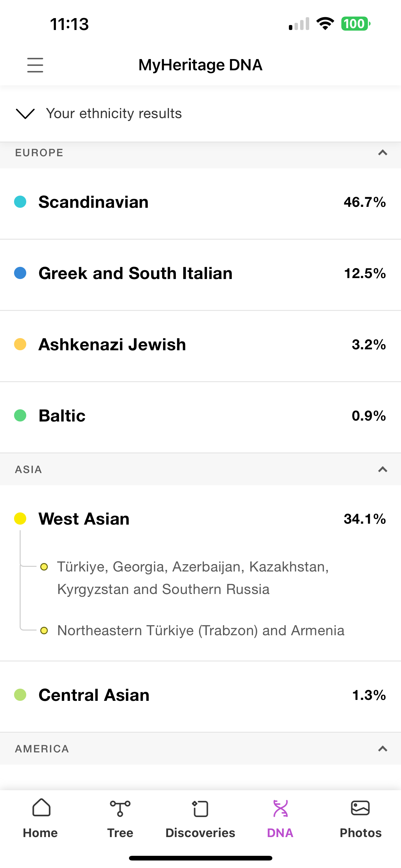The height and width of the screenshot is (868, 401).
Task: Collapse the America section chevron
Action: pyautogui.click(x=383, y=749)
